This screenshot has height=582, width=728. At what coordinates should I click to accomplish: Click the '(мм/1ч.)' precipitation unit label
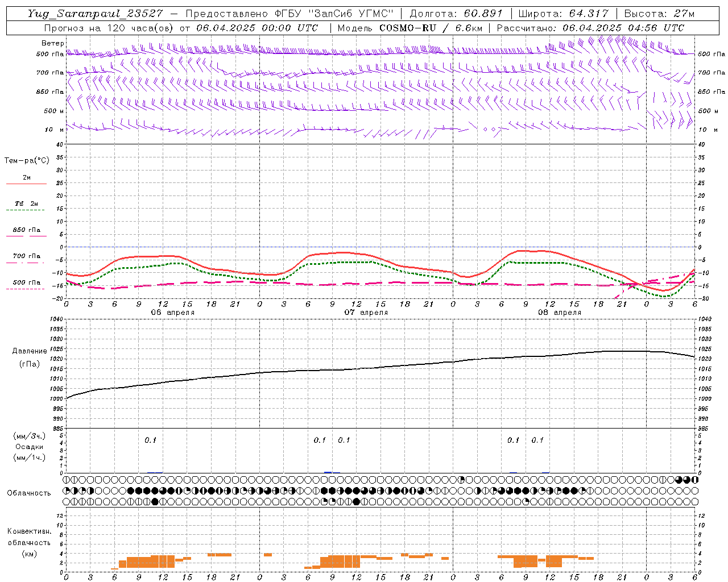(x=29, y=458)
